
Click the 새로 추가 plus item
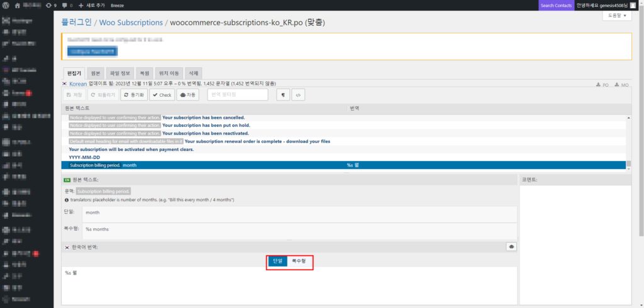(x=92, y=5)
